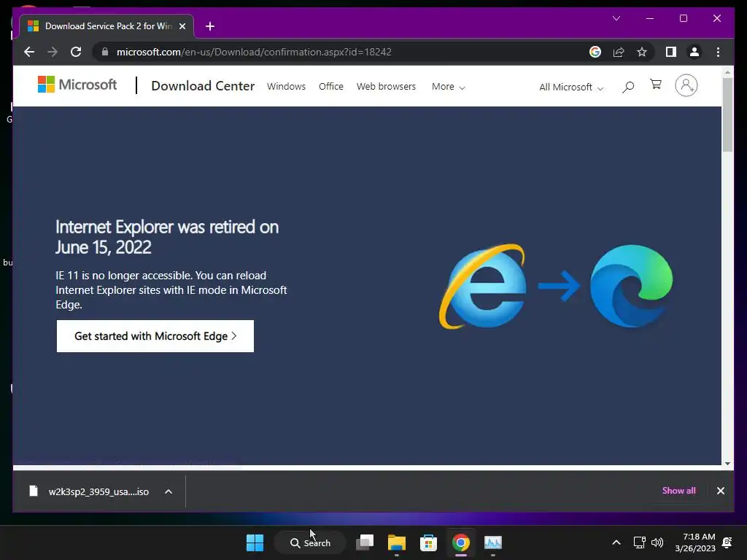Bookmark this page with the star icon
Screen dimensions: 747x560
pos(642,52)
